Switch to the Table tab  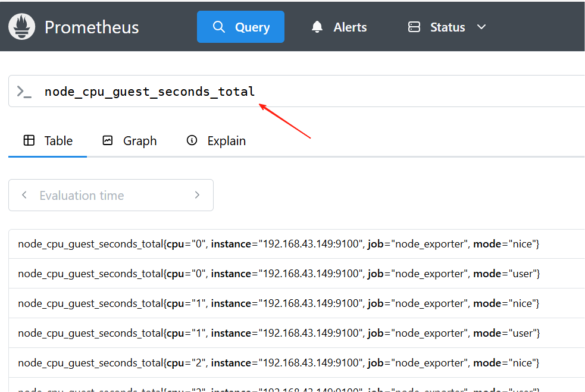click(x=48, y=141)
